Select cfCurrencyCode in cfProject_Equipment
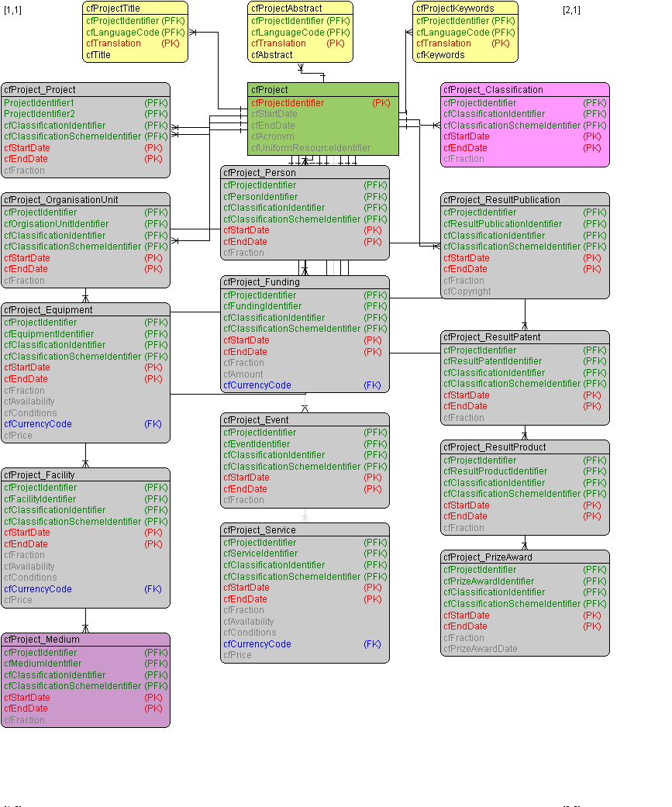672x807 pixels. point(38,424)
